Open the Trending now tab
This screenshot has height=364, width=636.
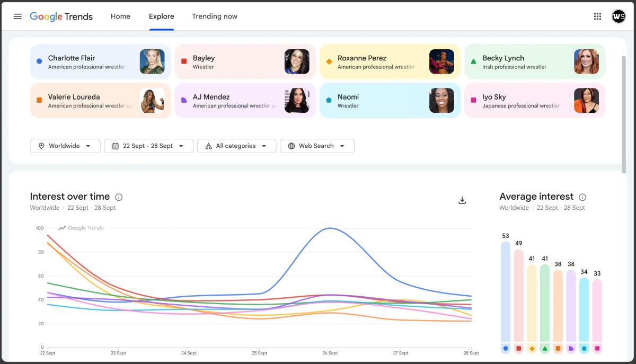point(215,16)
